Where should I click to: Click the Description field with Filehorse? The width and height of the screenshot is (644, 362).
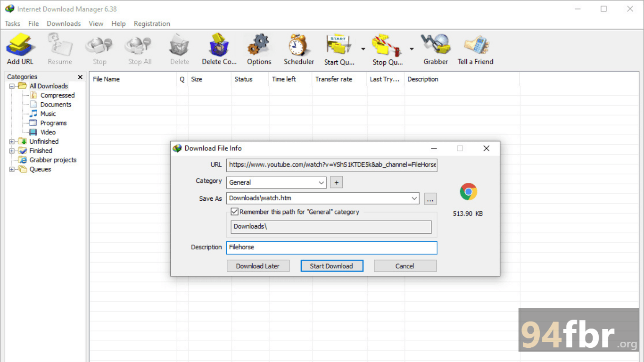[x=332, y=247]
